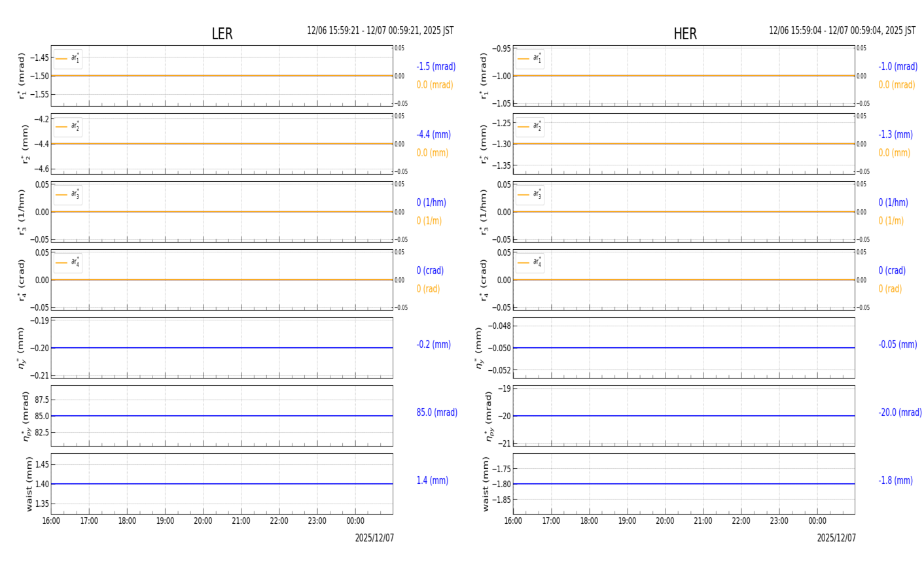
Task: Click the ∂r2* legend in LER
Action: tap(68, 127)
